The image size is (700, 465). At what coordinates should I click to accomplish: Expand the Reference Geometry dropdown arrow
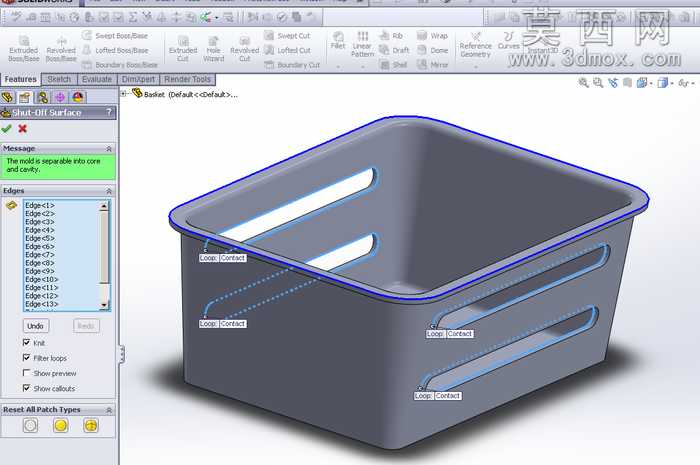[x=475, y=67]
